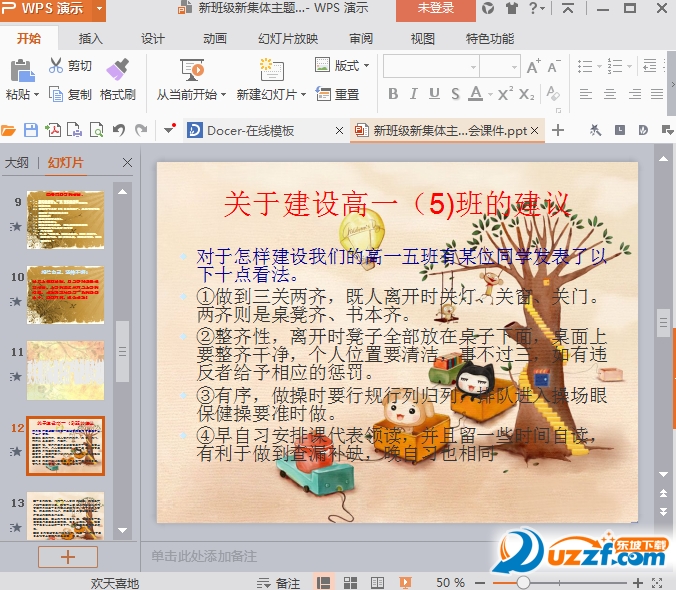Switch to normal view in status bar

pos(323,583)
